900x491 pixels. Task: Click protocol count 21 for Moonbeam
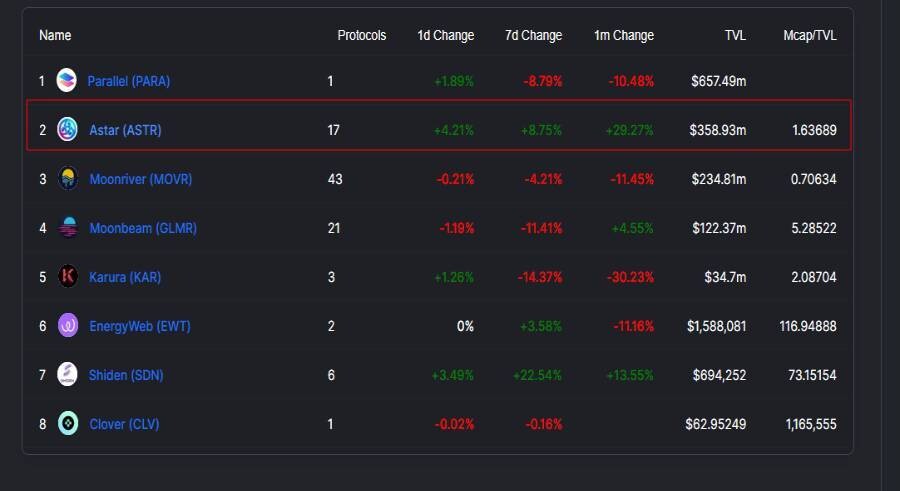tap(334, 228)
